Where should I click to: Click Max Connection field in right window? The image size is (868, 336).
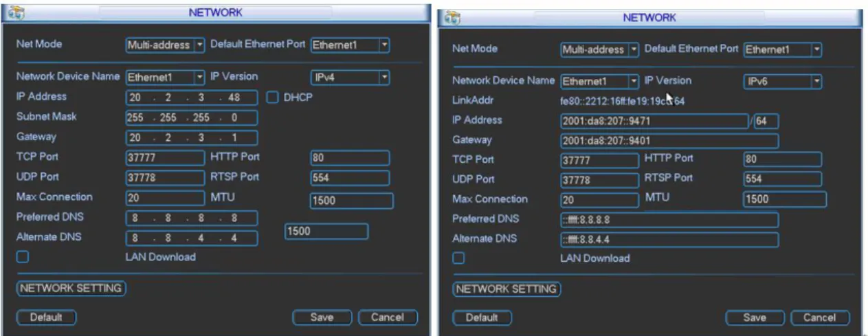(599, 200)
